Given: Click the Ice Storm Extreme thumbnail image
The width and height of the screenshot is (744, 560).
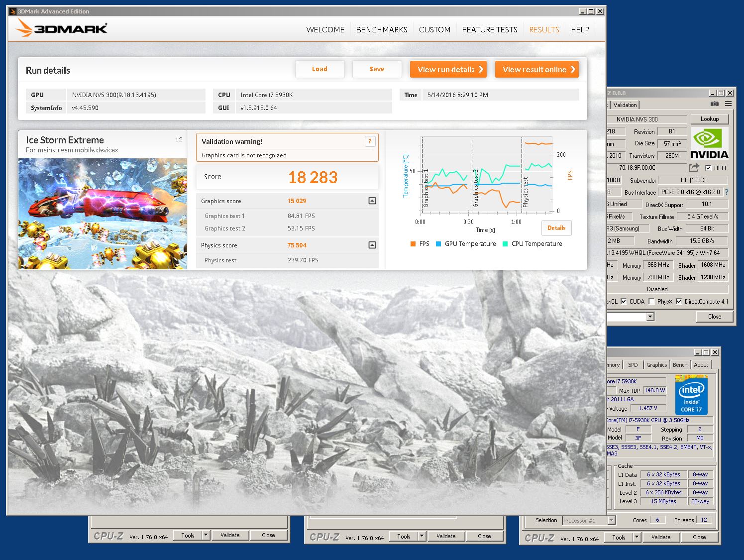Looking at the screenshot, I should [103, 214].
